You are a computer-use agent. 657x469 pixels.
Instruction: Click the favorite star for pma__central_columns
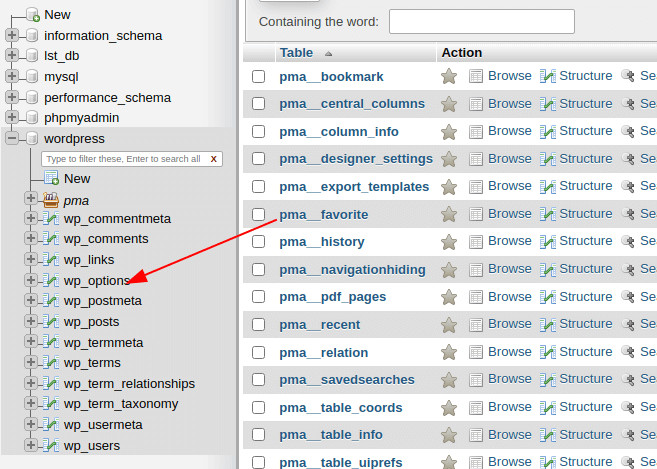pos(449,104)
